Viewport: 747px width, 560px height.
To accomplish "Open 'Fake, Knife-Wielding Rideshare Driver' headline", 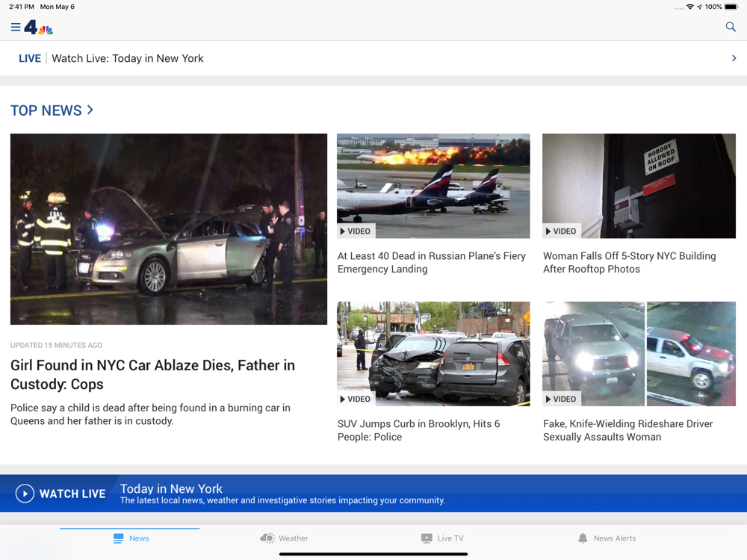I will 627,430.
